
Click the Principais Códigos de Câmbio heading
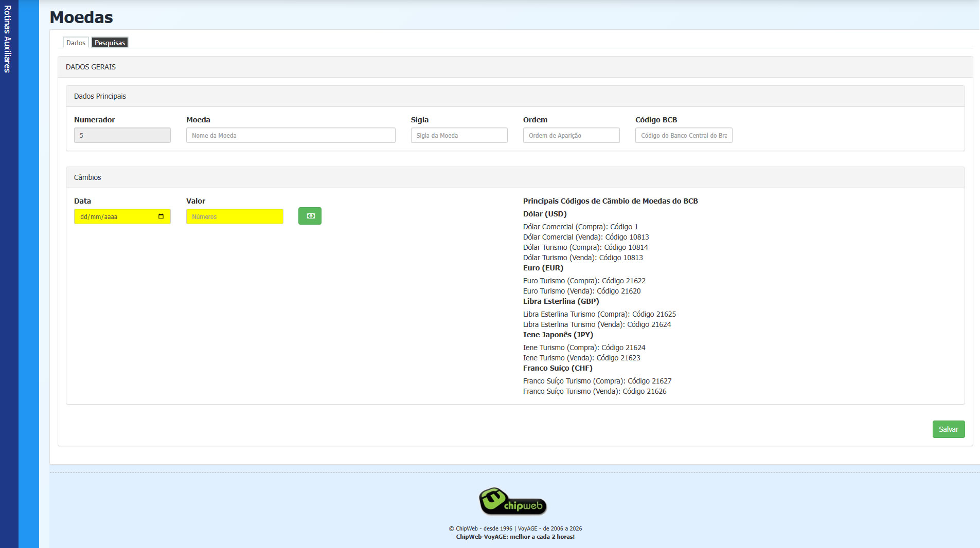click(610, 201)
